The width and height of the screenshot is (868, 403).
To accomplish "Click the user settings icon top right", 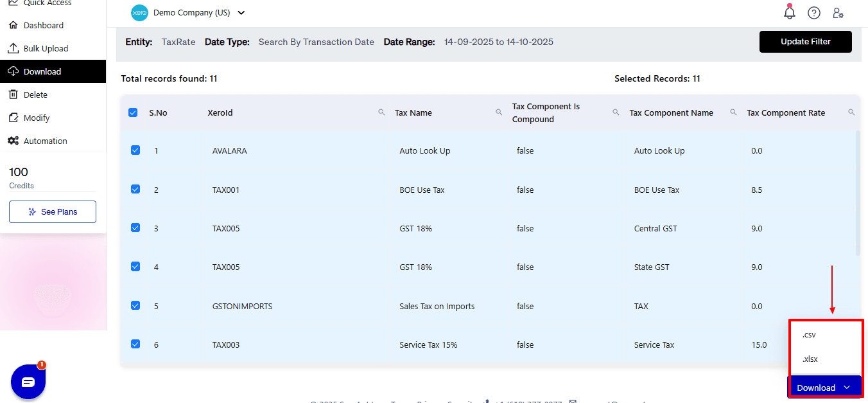I will coord(838,13).
